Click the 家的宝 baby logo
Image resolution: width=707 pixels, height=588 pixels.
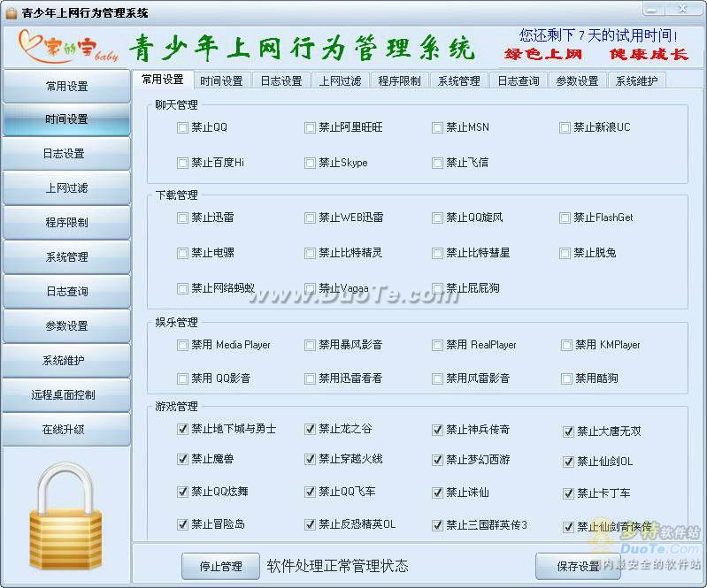[x=67, y=48]
